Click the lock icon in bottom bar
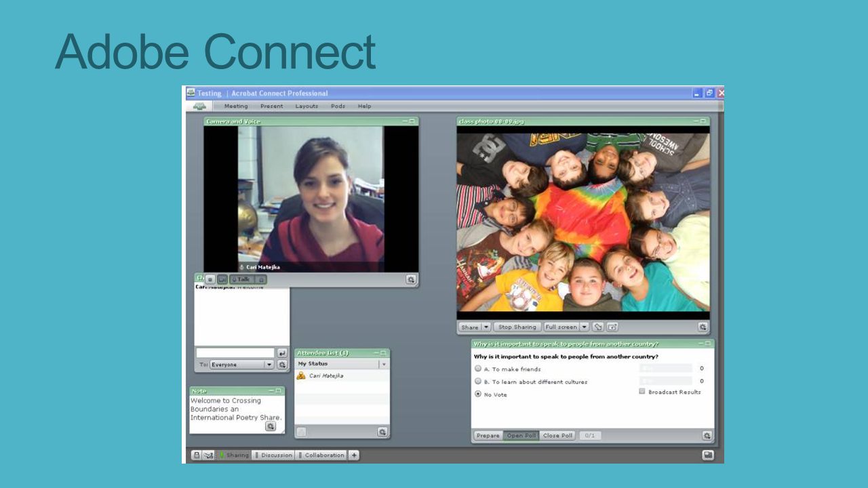The height and width of the screenshot is (488, 868). (x=197, y=455)
